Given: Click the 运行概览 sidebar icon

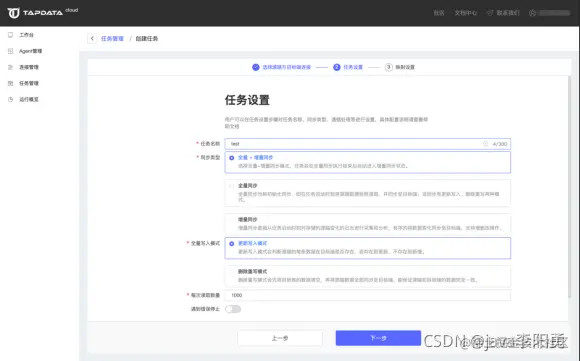Looking at the screenshot, I should tap(10, 99).
